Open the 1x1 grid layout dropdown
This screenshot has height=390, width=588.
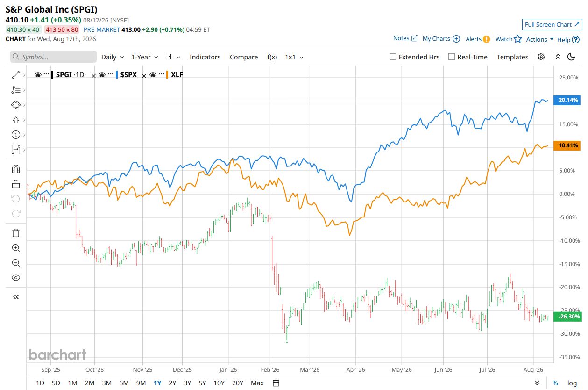(294, 57)
